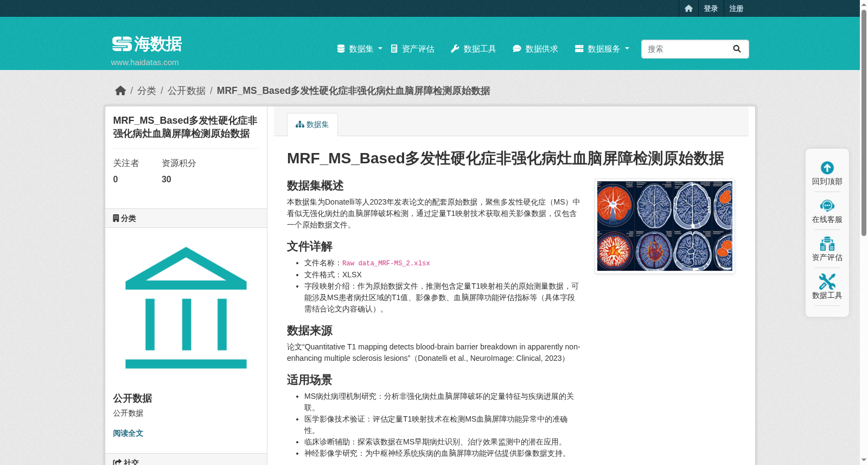This screenshot has height=465, width=868.
Task: Go to 公开数据 in the breadcrumb
Action: [x=187, y=91]
